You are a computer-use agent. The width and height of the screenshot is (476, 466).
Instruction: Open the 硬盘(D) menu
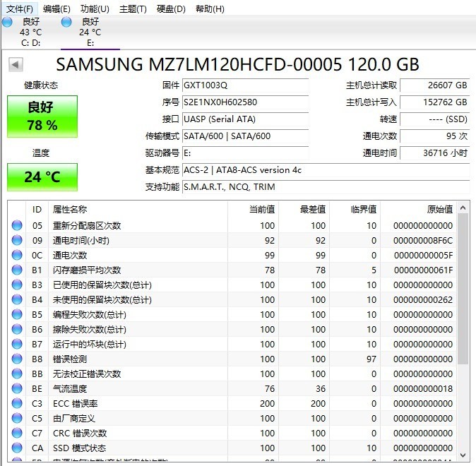point(171,8)
